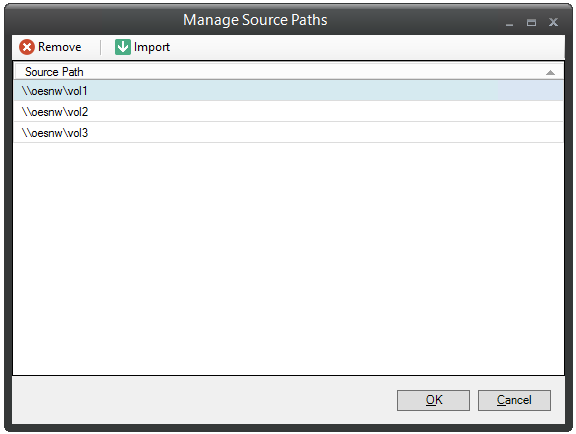Click the red X Remove icon
This screenshot has width=576, height=434.
27,47
